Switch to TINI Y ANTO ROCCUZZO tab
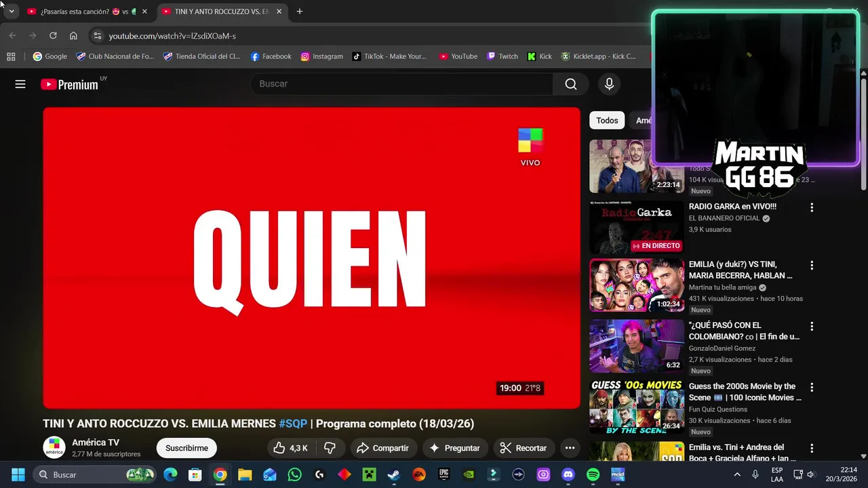The width and height of the screenshot is (868, 488). click(222, 12)
